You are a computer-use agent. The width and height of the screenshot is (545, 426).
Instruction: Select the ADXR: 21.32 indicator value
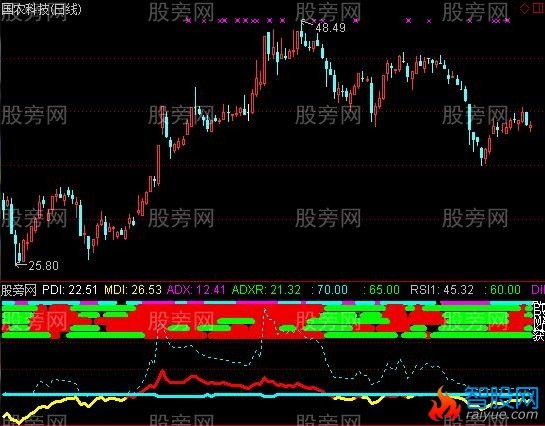[266, 290]
